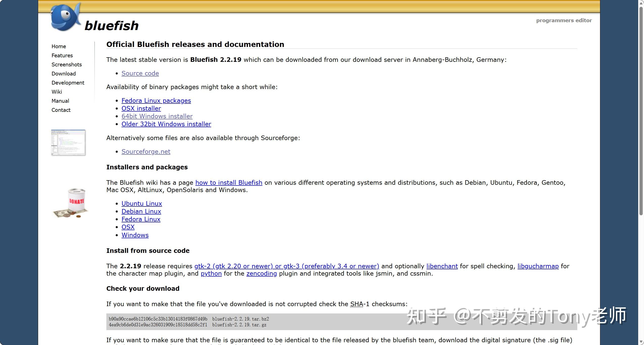
Task: Click the Bluefish fish logo
Action: tap(66, 17)
